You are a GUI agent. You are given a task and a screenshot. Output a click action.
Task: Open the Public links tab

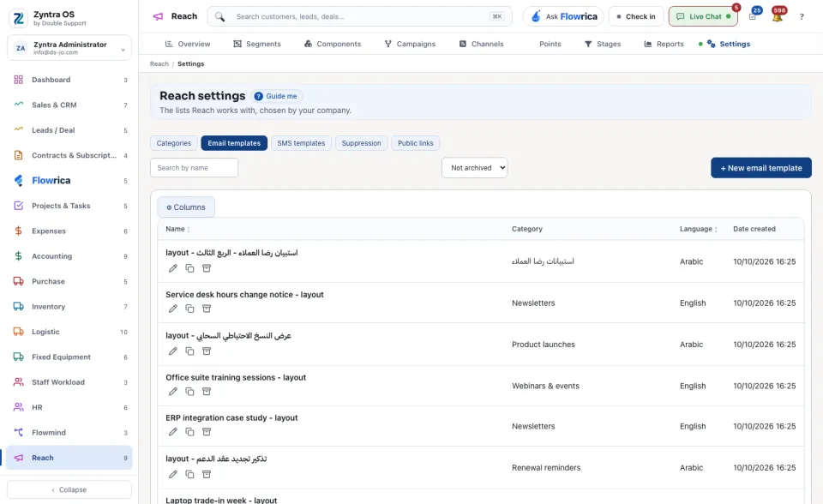416,143
